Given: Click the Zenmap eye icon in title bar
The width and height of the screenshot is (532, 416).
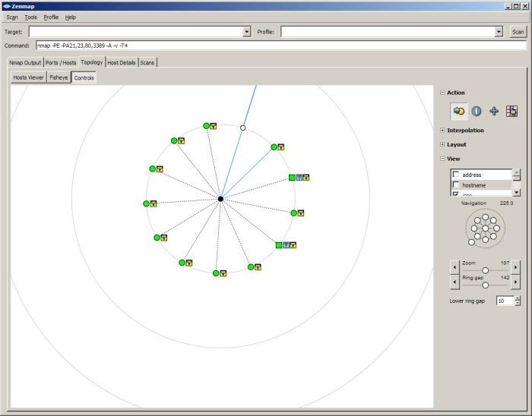Looking at the screenshot, I should coord(6,6).
